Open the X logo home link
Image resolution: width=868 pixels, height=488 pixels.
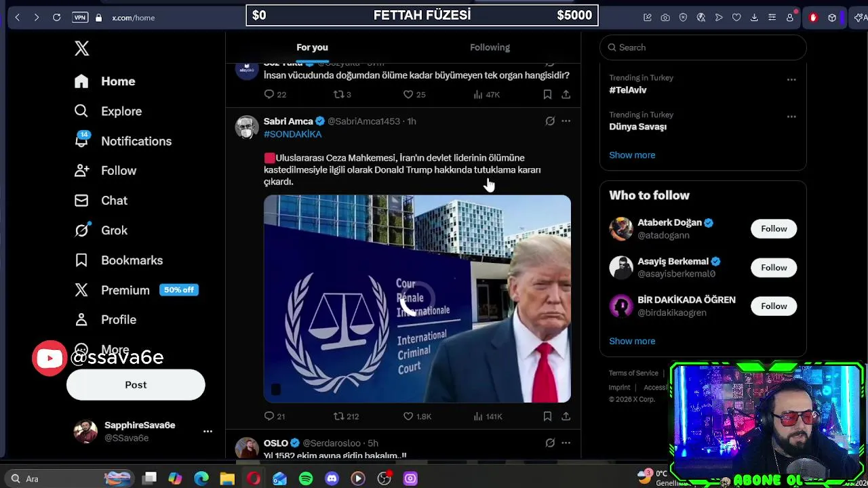click(x=81, y=48)
